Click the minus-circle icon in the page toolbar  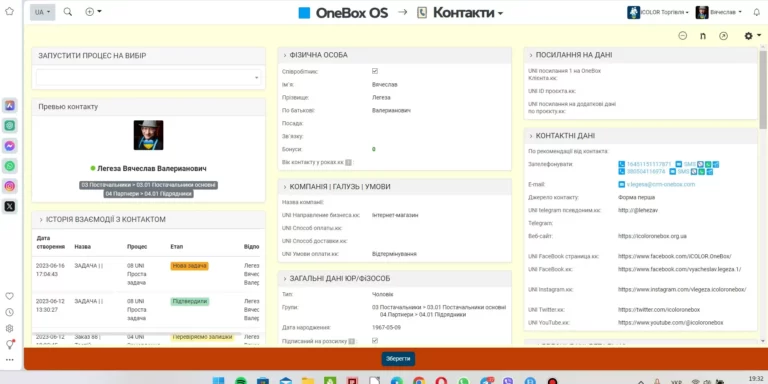coord(682,36)
